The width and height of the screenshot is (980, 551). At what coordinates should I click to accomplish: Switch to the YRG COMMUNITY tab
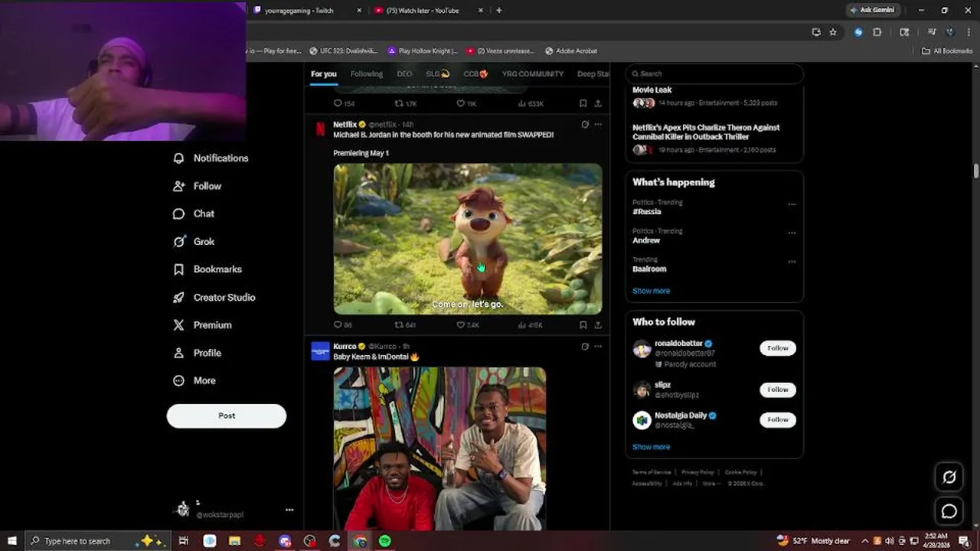533,73
